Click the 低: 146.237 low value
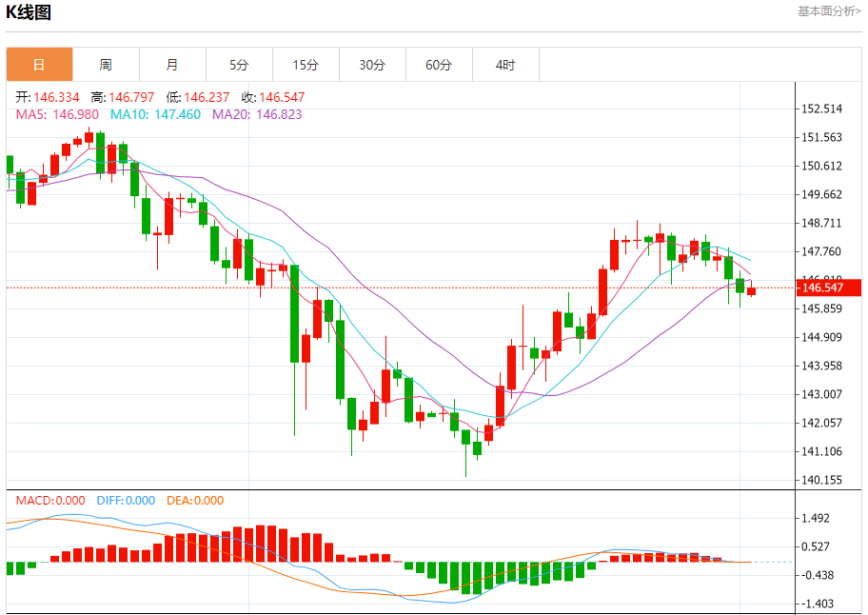Image resolution: width=868 pixels, height=615 pixels. click(198, 97)
